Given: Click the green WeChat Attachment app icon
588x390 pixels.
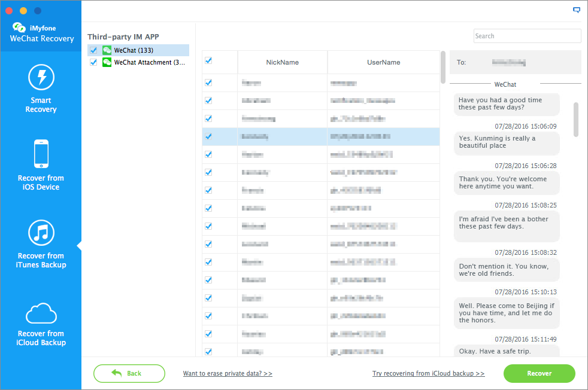Looking at the screenshot, I should click(107, 62).
